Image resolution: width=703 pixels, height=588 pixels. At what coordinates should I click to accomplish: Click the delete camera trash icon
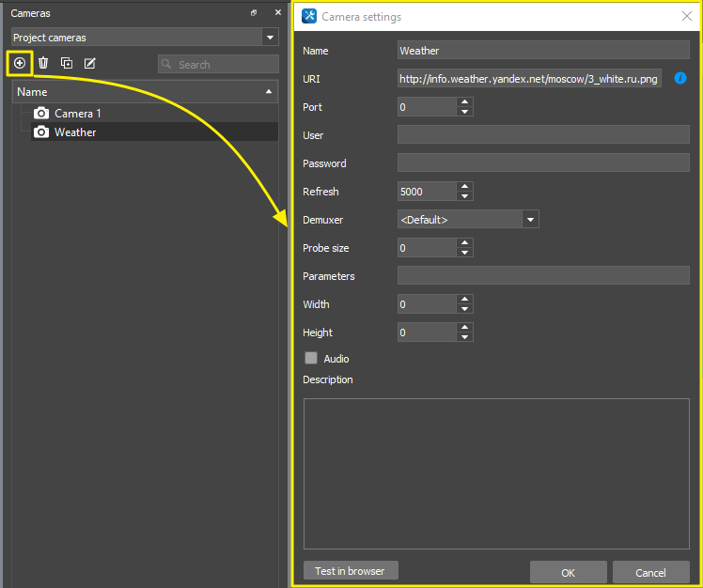[x=43, y=63]
